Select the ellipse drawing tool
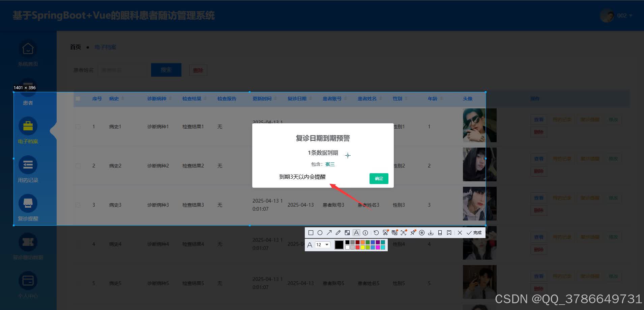Screen dimensions: 644x310 [x=320, y=233]
